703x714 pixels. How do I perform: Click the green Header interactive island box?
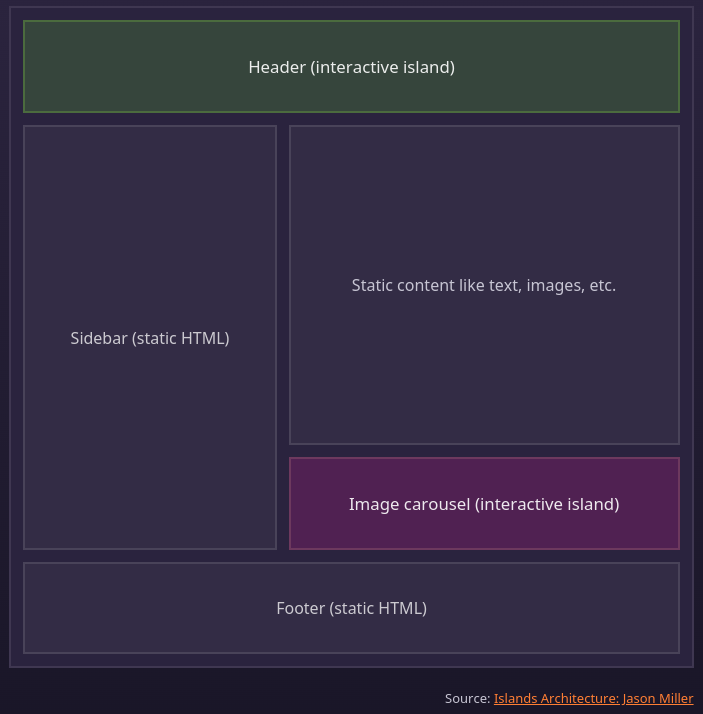pos(352,66)
